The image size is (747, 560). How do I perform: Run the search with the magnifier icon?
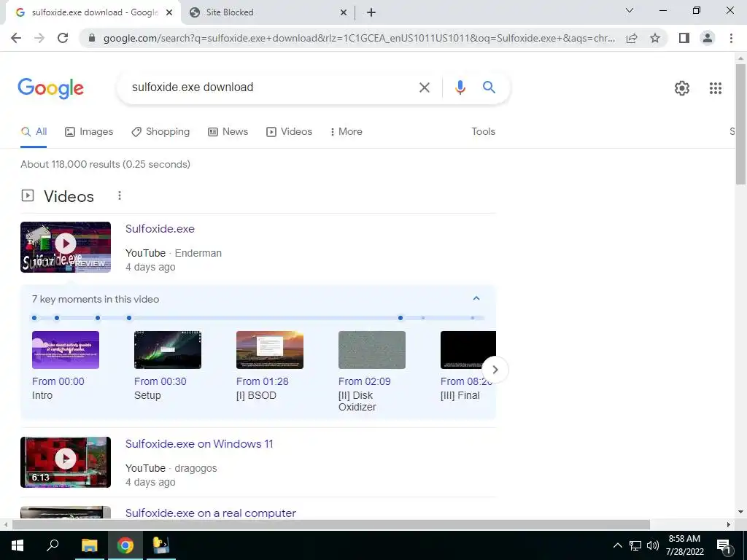point(489,87)
